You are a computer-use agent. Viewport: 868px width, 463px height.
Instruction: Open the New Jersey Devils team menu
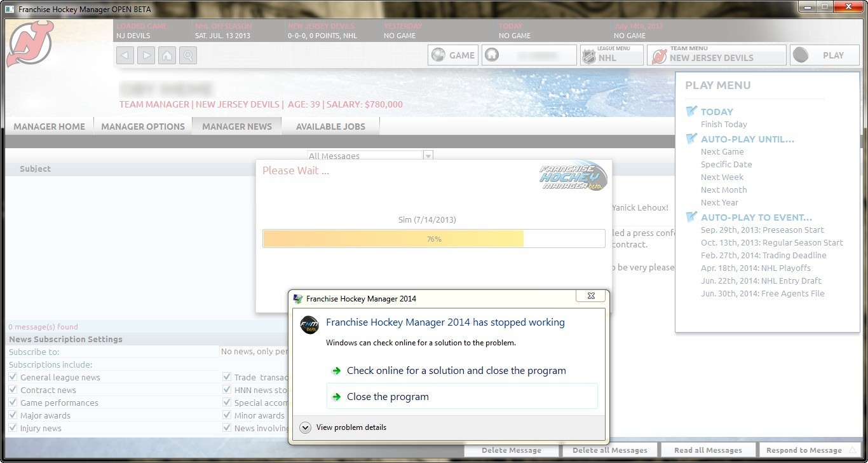click(x=717, y=55)
